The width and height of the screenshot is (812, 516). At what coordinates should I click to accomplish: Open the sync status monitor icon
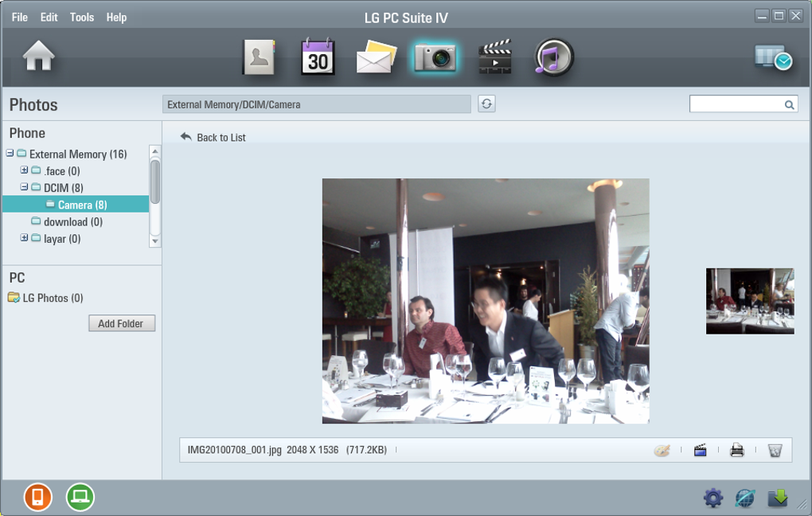click(x=773, y=57)
